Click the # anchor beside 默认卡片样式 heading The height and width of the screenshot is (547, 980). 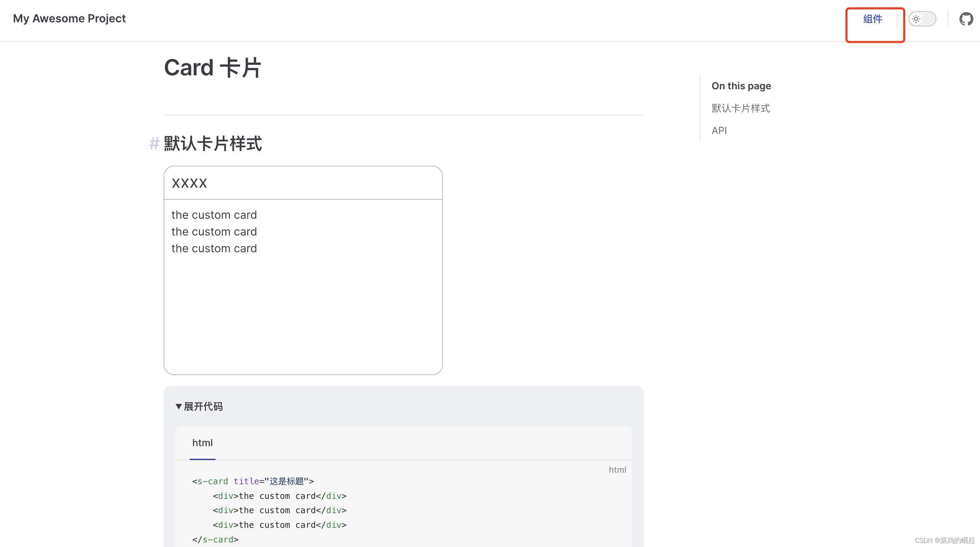154,144
